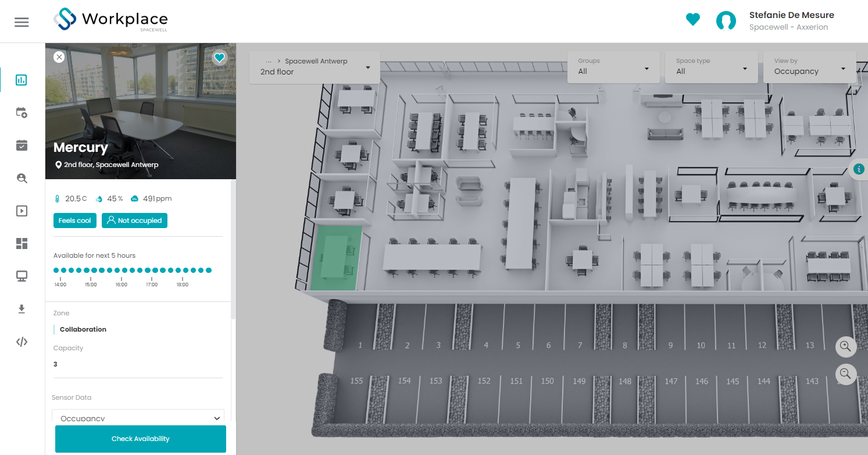868x455 pixels.
Task: Click the Mercury room photo
Action: point(141,111)
